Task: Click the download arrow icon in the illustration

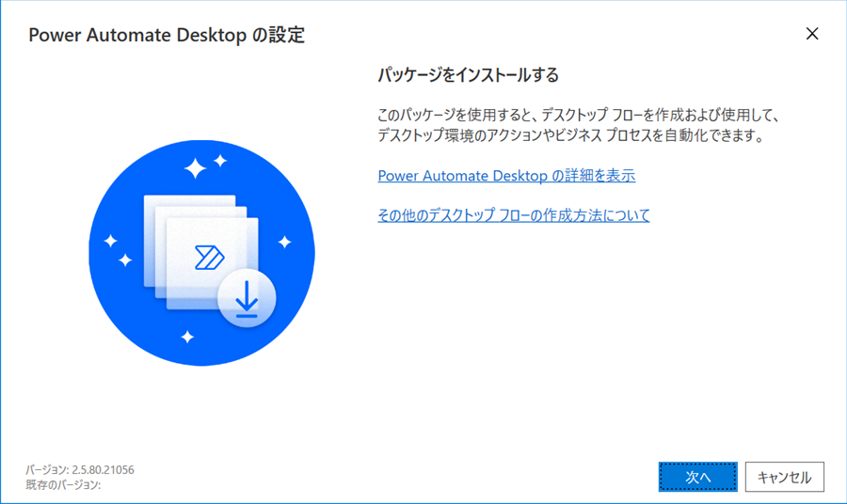Action: coord(247,298)
